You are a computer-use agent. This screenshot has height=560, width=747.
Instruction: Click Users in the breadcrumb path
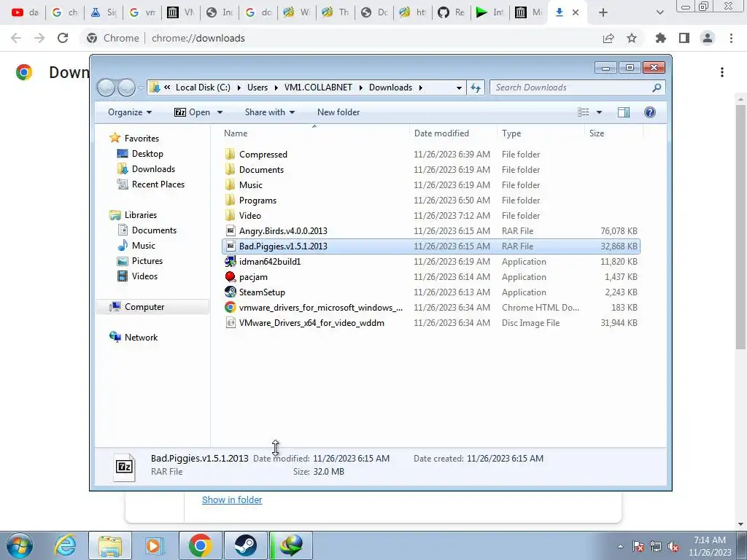pos(258,87)
